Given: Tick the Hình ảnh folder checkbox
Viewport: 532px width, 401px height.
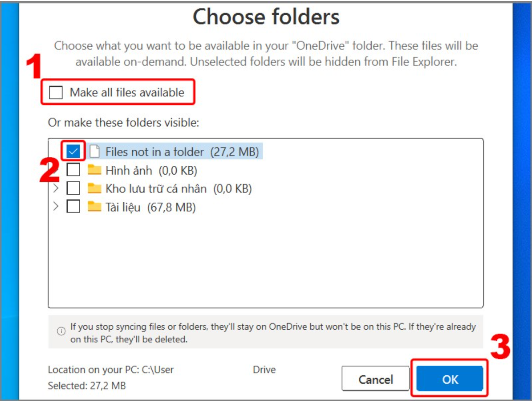Looking at the screenshot, I should pos(73,169).
